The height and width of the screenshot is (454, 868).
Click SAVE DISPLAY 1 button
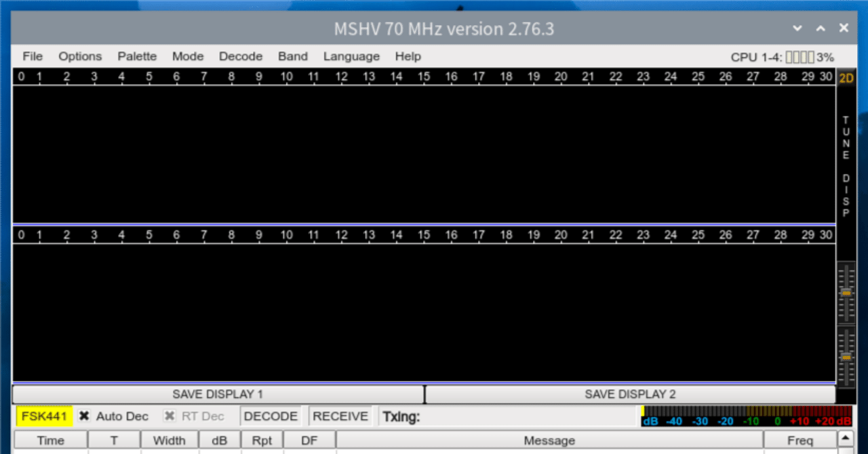point(218,394)
